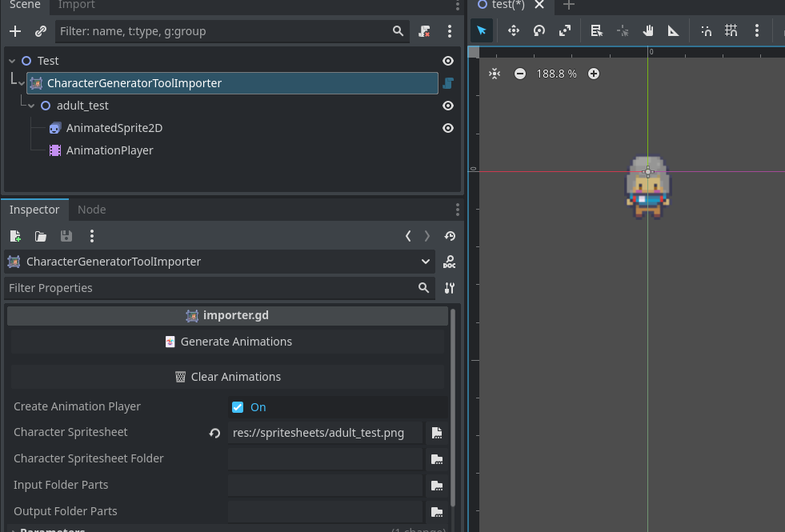Open script attached to CharacterGeneratorToolImporter
This screenshot has width=785, height=532.
(448, 83)
